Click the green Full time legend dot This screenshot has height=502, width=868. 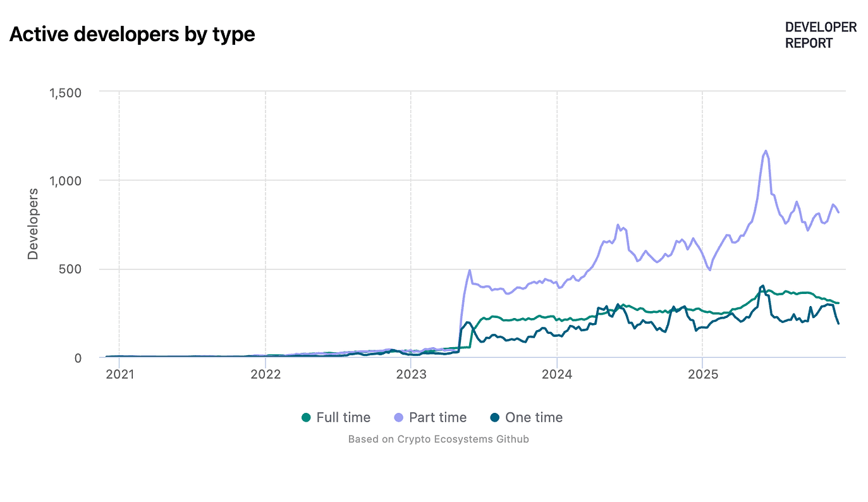pyautogui.click(x=307, y=418)
